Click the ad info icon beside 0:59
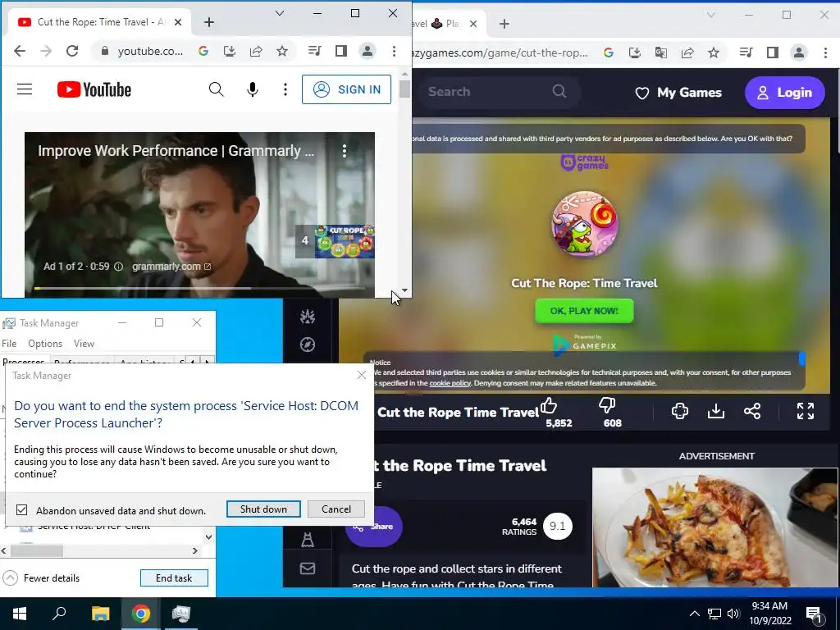The width and height of the screenshot is (840, 630). (x=118, y=267)
